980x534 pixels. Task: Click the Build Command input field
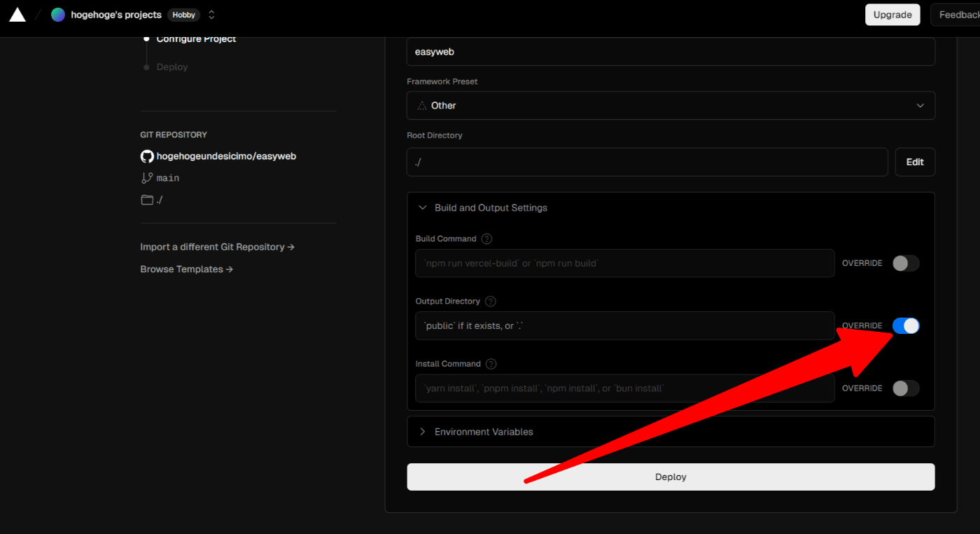coord(624,263)
